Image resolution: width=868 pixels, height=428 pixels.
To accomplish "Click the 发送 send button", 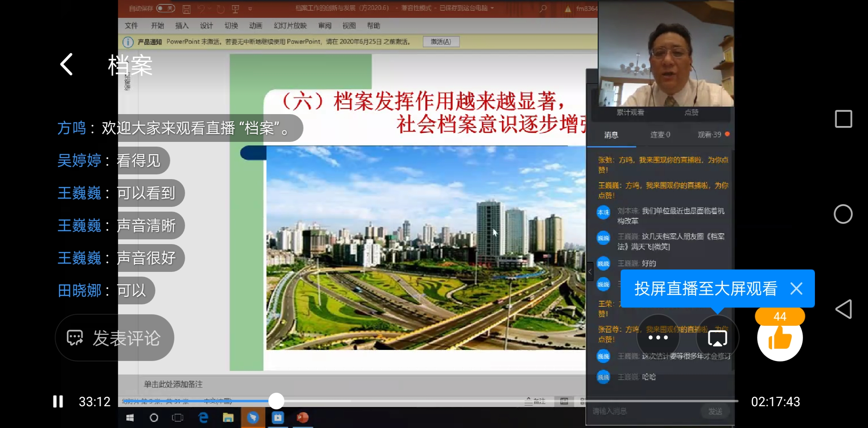I will click(715, 412).
